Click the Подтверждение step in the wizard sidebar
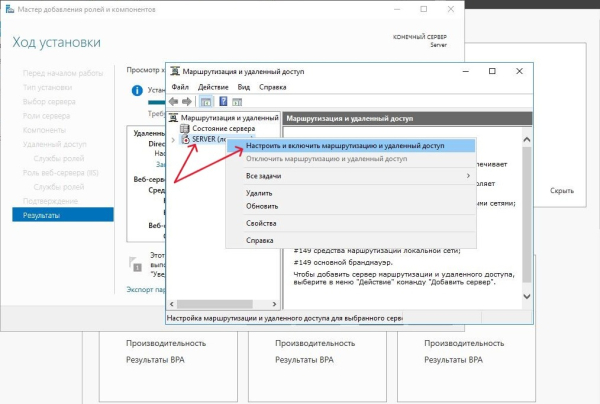The height and width of the screenshot is (404, 600). pyautogui.click(x=50, y=201)
